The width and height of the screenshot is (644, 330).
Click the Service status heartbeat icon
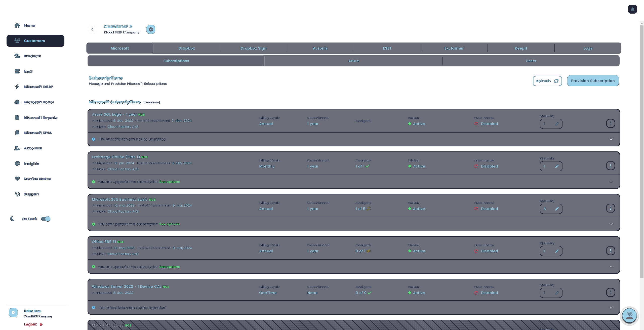pos(17,179)
